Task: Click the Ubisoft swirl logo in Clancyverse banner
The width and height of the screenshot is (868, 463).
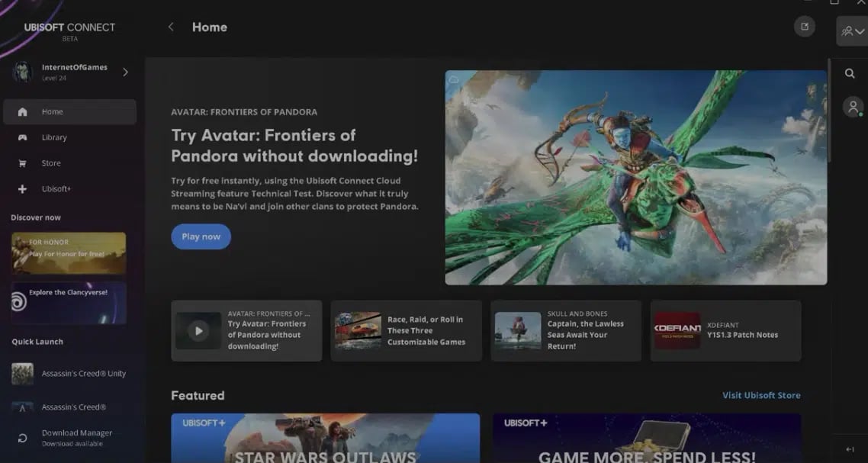Action: (x=19, y=302)
